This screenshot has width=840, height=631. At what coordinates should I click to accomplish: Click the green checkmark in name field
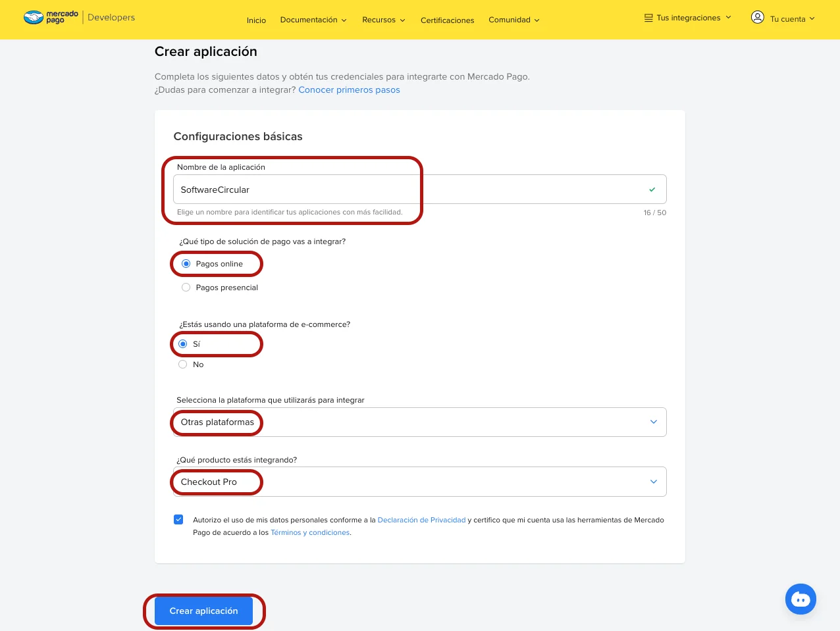coord(652,189)
